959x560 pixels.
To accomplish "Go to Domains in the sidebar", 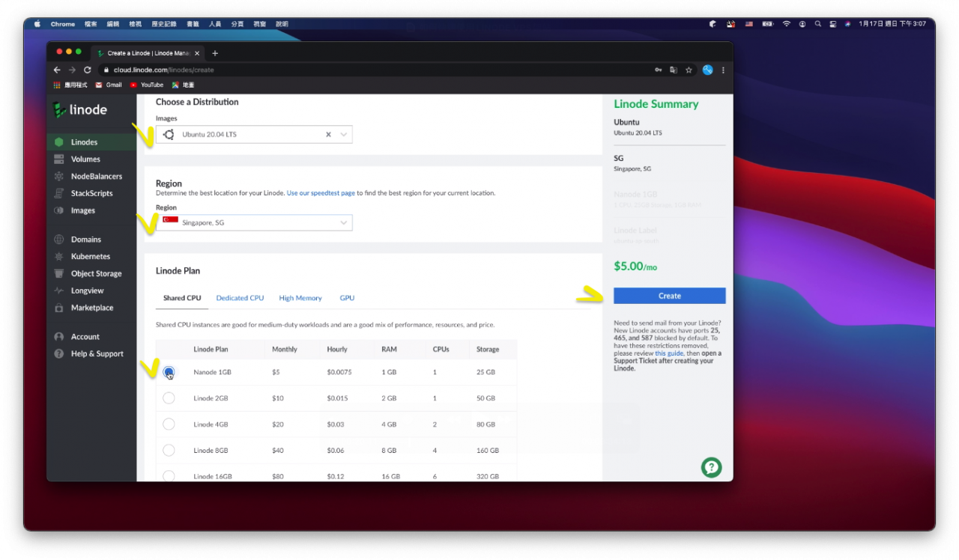I will point(85,240).
